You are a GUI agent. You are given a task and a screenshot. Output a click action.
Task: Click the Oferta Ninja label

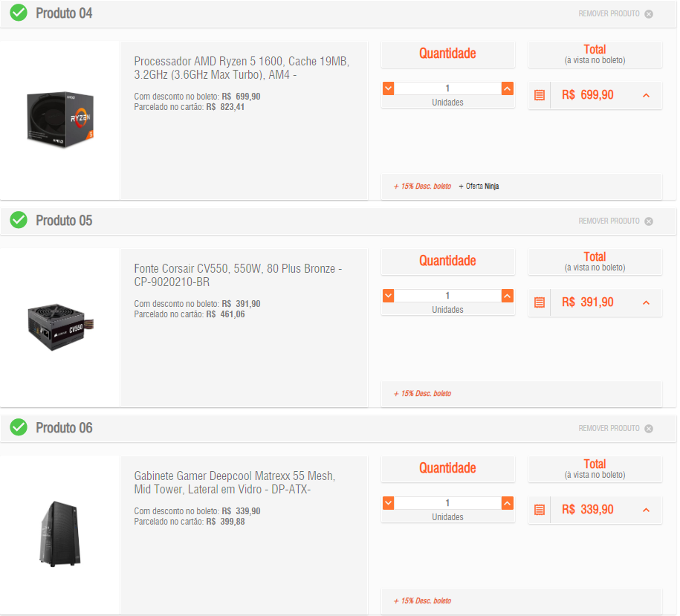click(x=479, y=186)
